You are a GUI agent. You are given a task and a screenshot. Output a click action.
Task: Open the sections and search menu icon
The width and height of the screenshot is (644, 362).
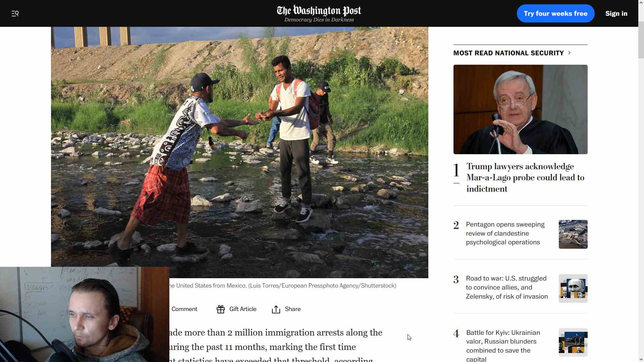[x=15, y=13]
